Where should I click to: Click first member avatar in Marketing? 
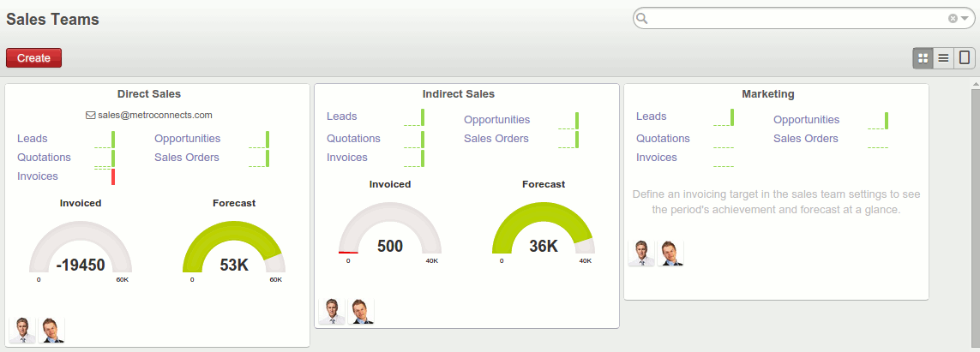[x=640, y=254]
